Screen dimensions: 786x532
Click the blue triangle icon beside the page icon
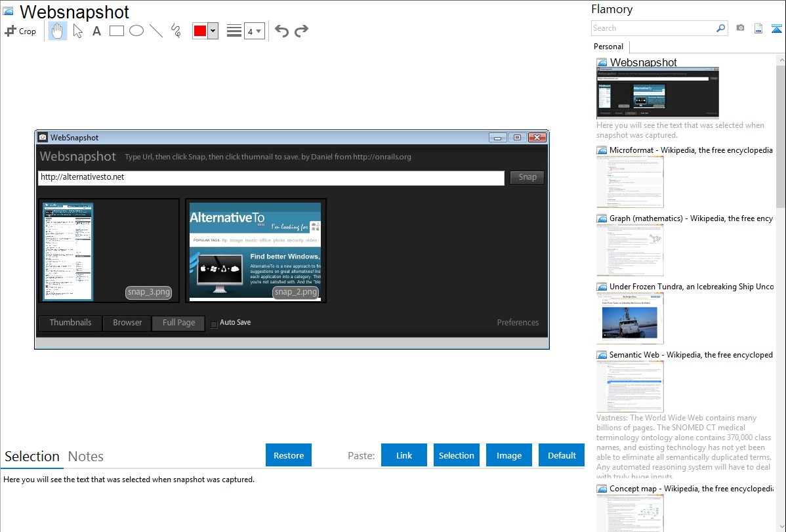click(x=776, y=29)
